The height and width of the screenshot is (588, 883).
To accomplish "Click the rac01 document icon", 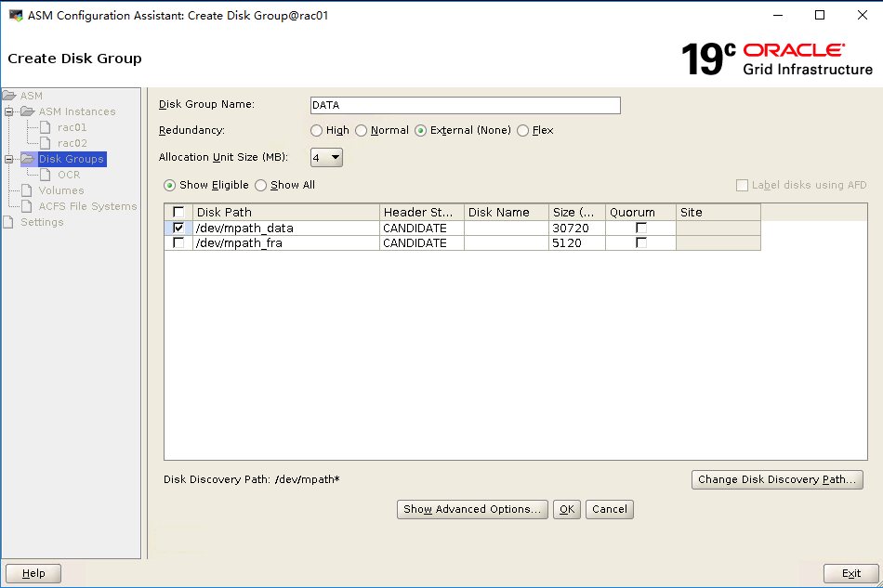I will coord(46,127).
